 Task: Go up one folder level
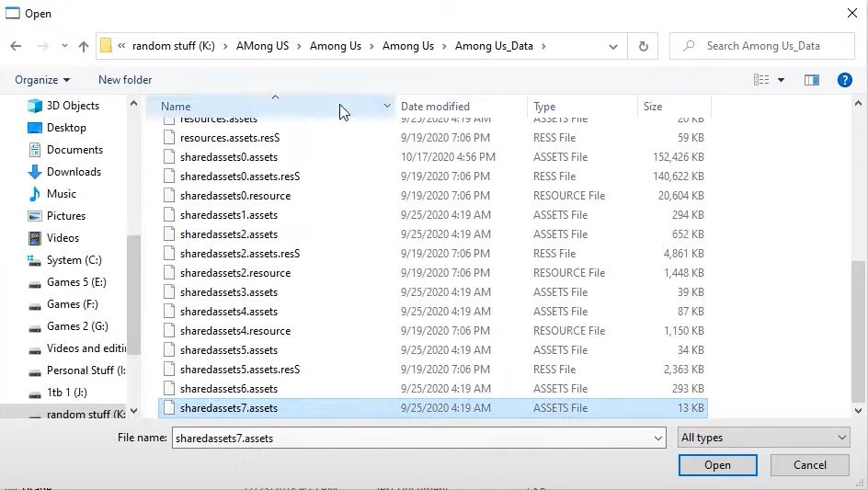[84, 47]
